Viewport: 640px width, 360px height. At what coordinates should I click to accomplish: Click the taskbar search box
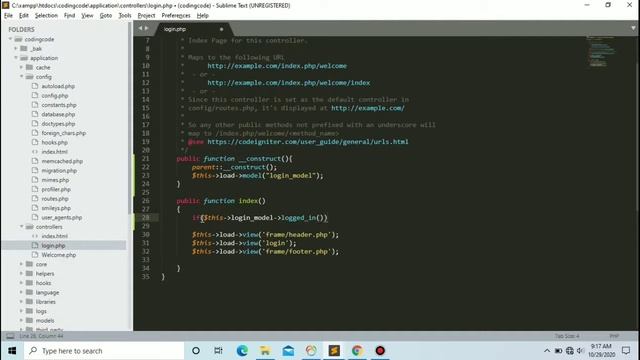coord(104,351)
